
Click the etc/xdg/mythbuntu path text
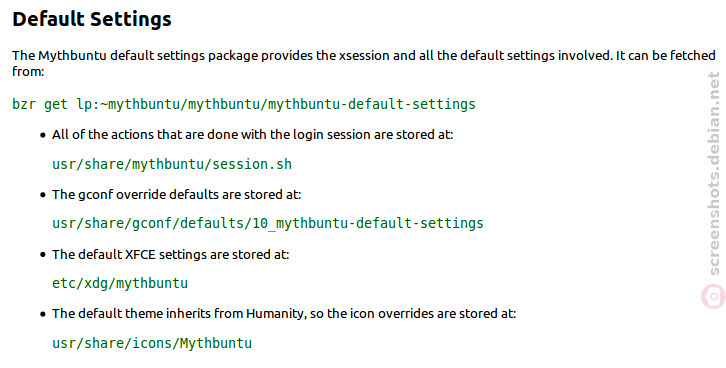pos(120,283)
